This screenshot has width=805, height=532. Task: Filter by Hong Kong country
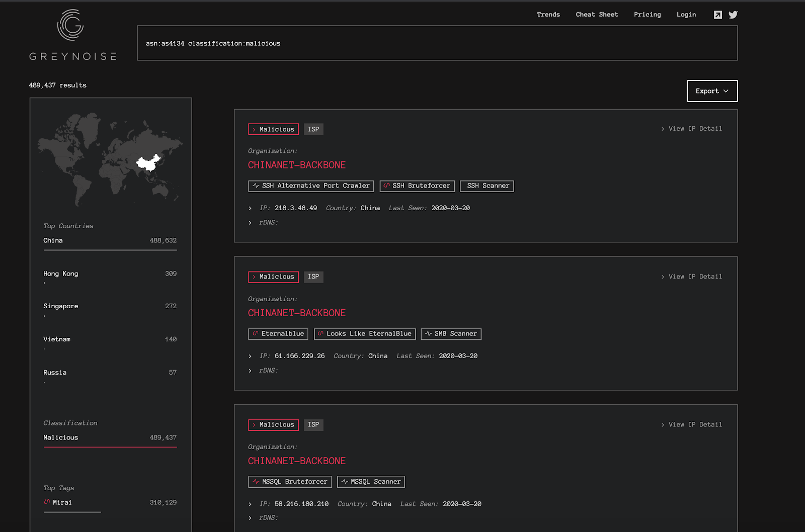[x=110, y=274]
